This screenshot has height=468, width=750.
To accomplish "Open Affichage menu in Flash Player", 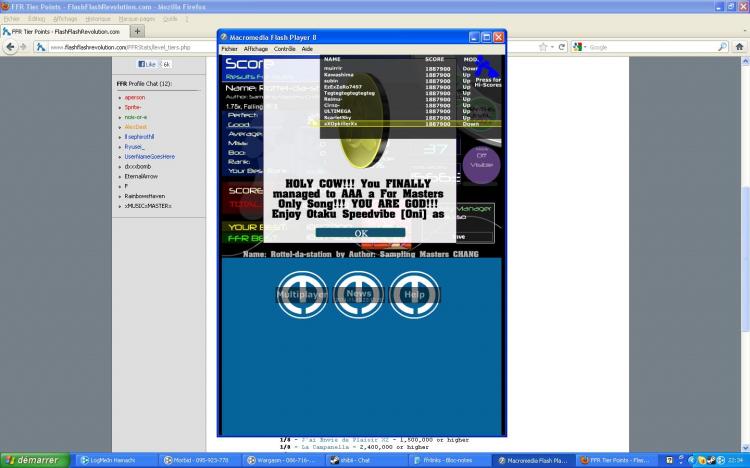I will [x=255, y=48].
